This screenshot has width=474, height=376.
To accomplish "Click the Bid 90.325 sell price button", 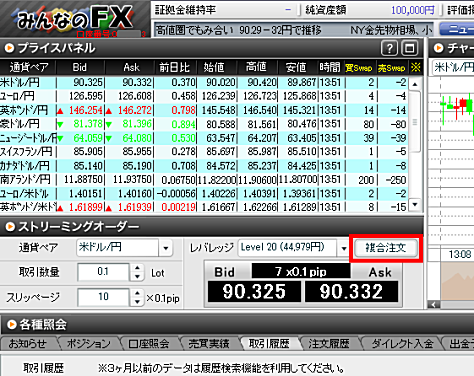I will [x=254, y=291].
